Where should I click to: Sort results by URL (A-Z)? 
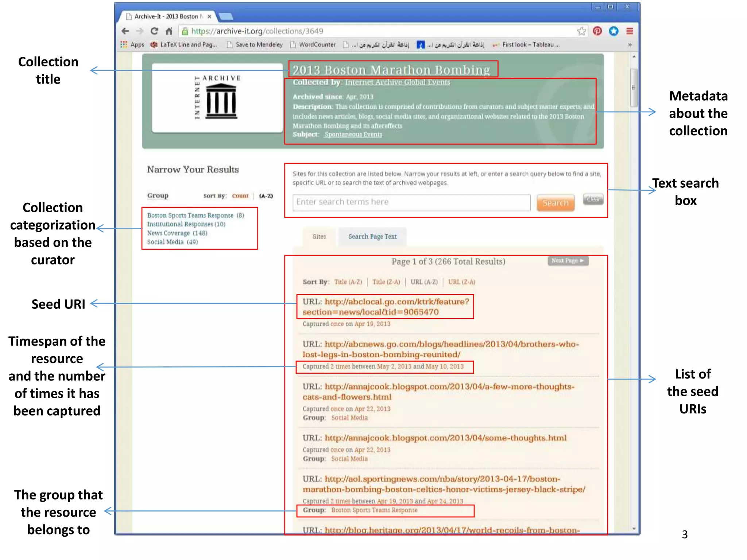(424, 282)
